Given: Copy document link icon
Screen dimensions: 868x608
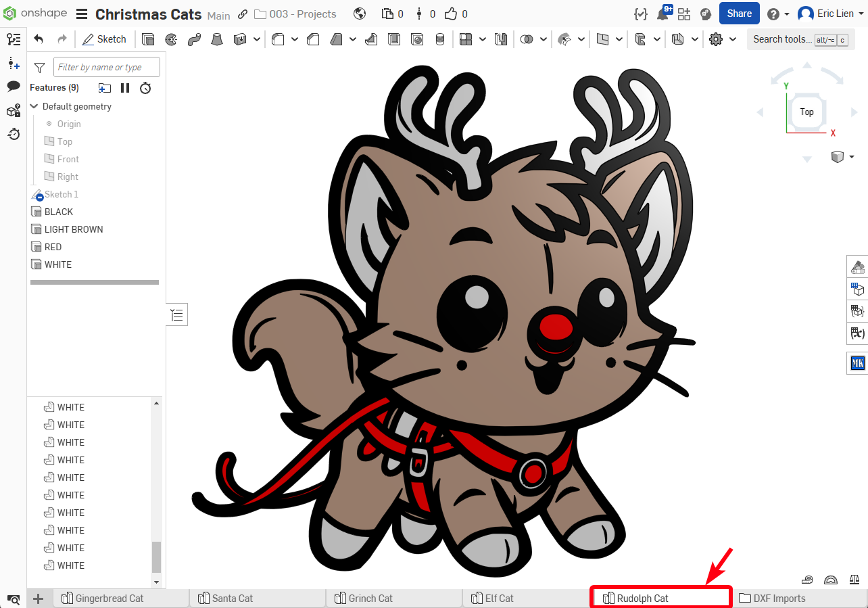Looking at the screenshot, I should (243, 14).
